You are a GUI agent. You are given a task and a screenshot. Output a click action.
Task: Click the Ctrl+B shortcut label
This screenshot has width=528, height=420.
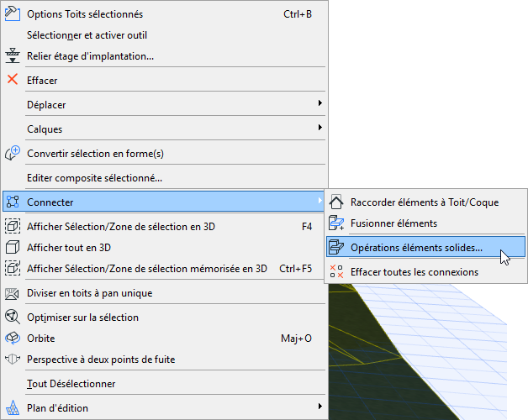coord(298,14)
